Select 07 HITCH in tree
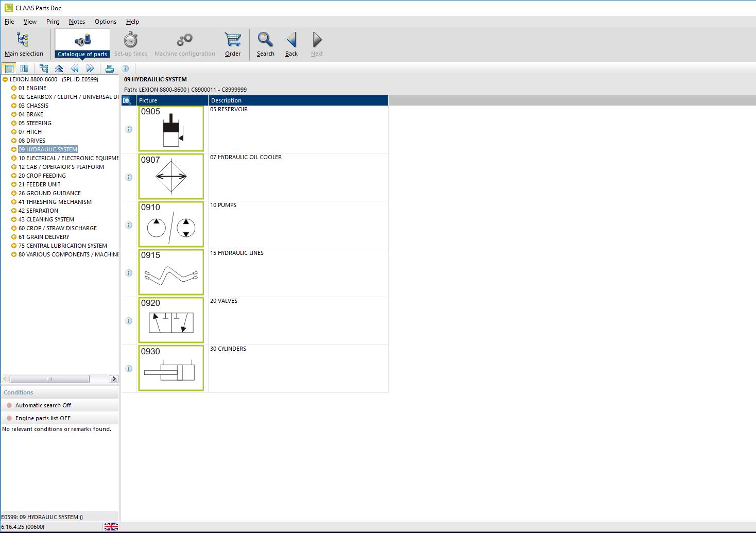The width and height of the screenshot is (756, 533). click(x=30, y=132)
